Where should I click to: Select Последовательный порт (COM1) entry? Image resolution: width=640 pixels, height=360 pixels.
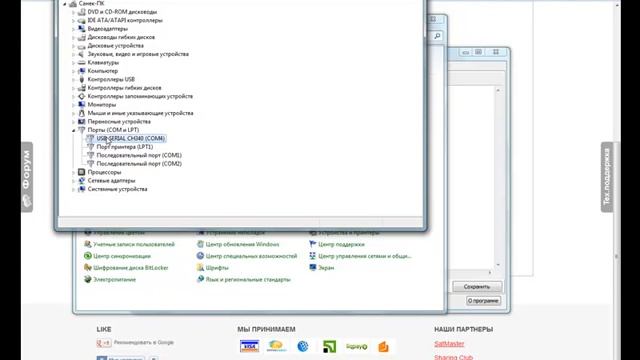(139, 155)
